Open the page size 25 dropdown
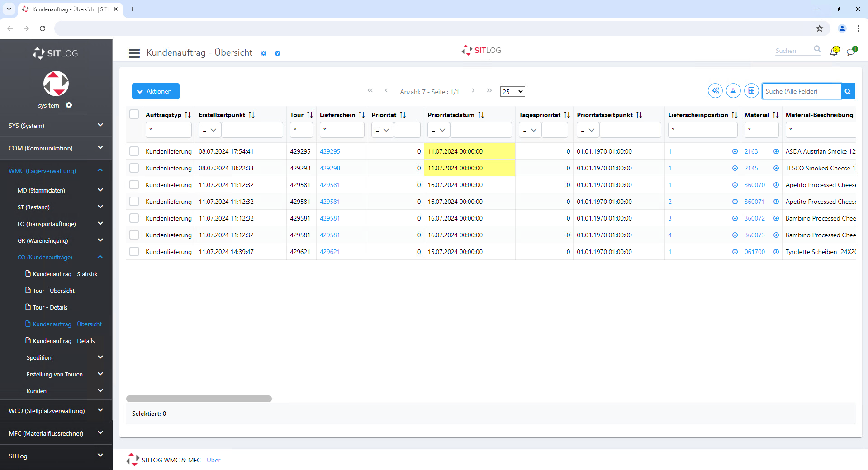868x470 pixels. point(512,91)
